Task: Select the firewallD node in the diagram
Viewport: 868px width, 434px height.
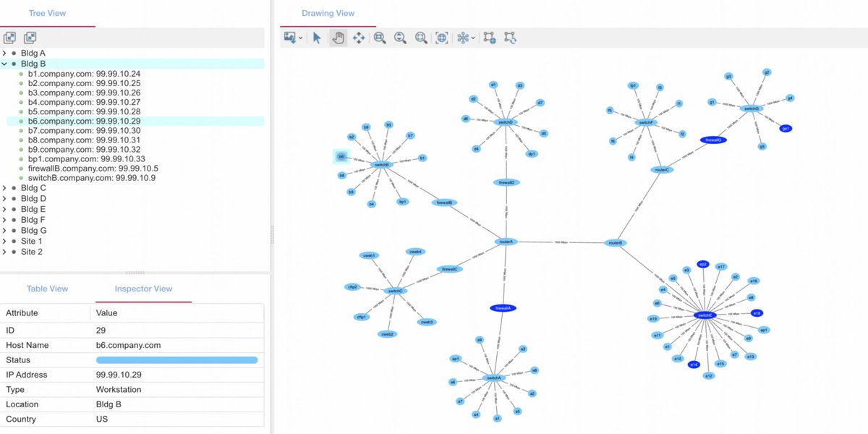Action: click(506, 182)
